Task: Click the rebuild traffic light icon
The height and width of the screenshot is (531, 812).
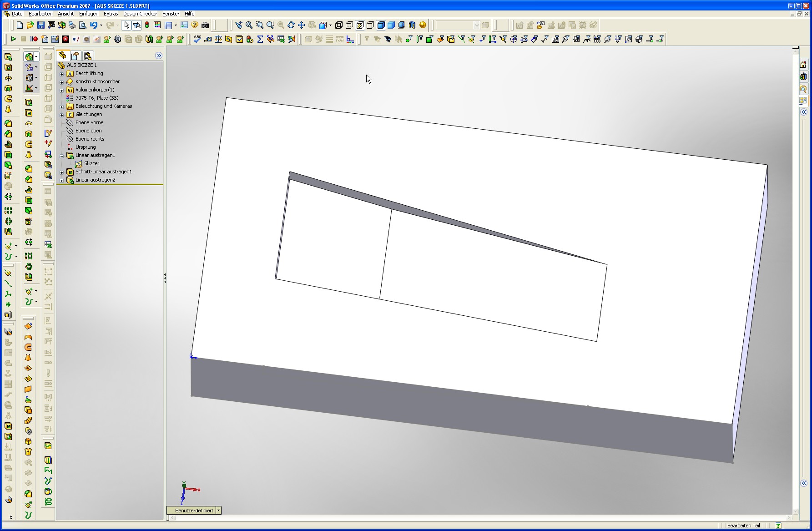Action: click(147, 25)
